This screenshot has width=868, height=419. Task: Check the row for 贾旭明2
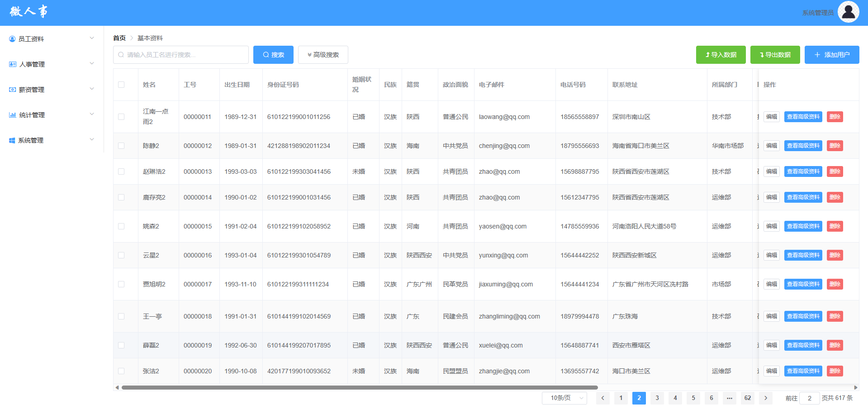tap(121, 284)
